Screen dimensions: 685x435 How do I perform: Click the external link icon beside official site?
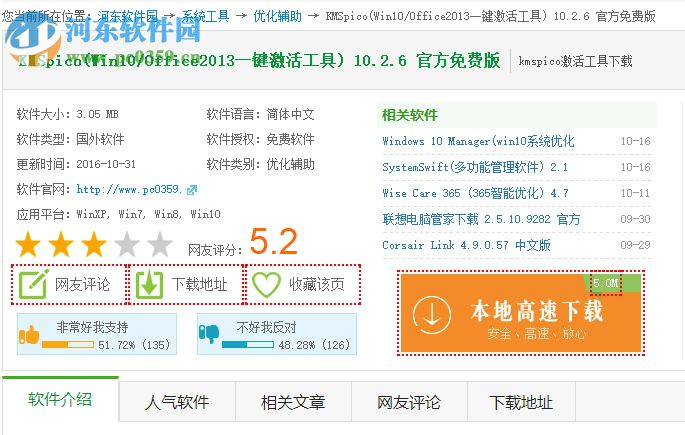192,190
